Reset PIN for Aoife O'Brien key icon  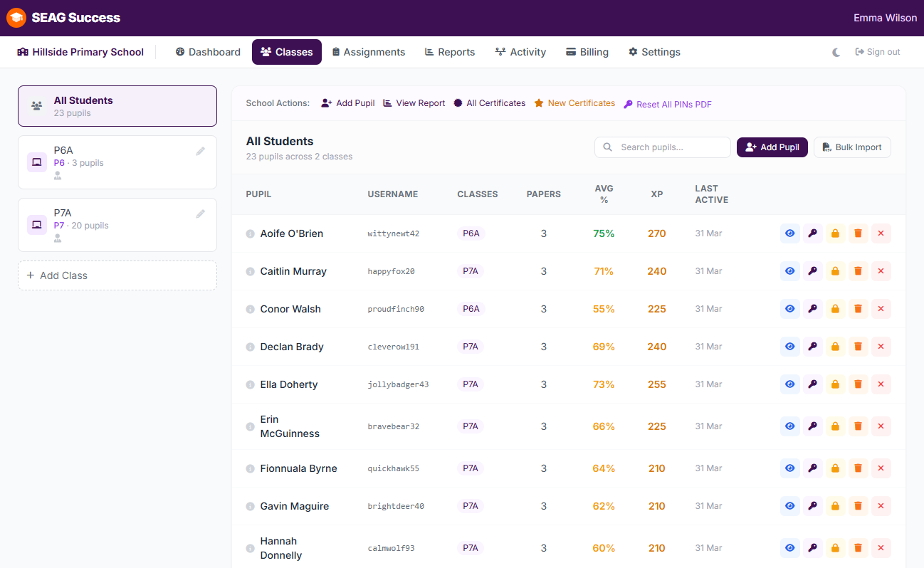813,233
